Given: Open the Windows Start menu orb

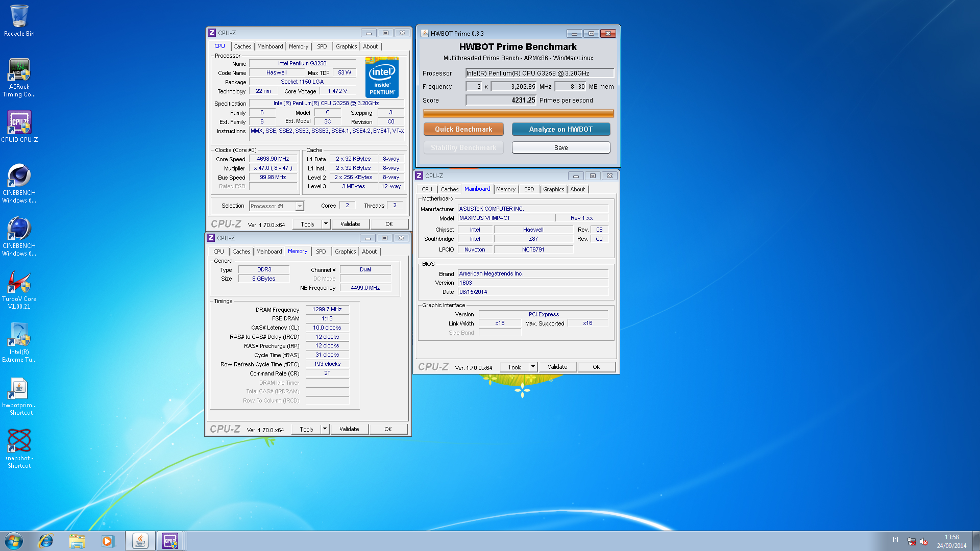Looking at the screenshot, I should pos(14,541).
